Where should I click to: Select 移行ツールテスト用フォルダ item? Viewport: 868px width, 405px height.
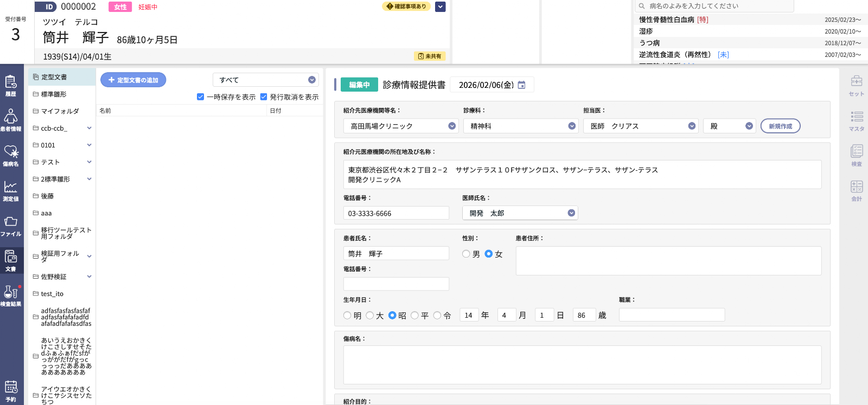62,233
